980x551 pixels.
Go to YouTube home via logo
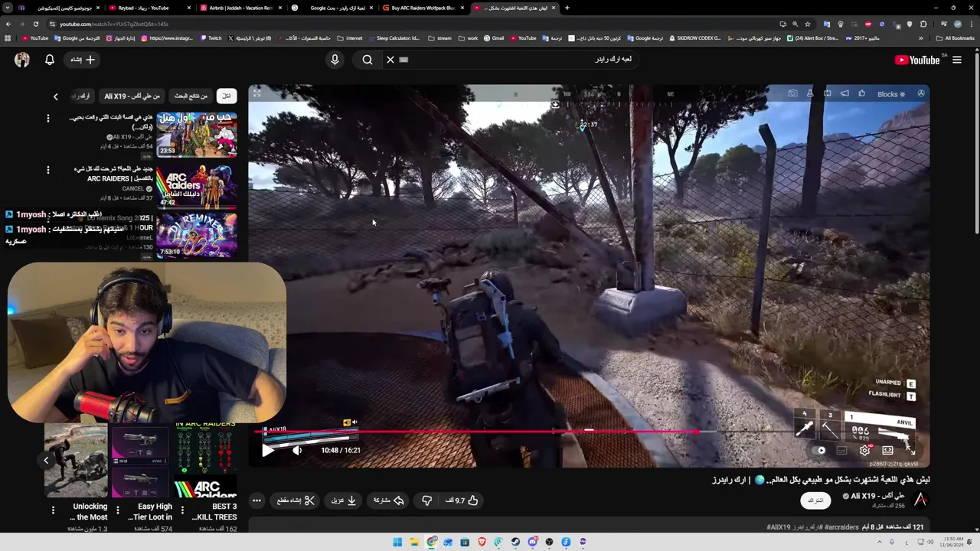point(917,60)
